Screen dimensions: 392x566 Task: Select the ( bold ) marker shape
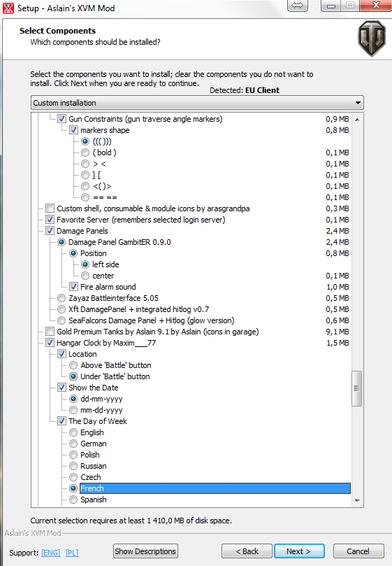click(85, 153)
